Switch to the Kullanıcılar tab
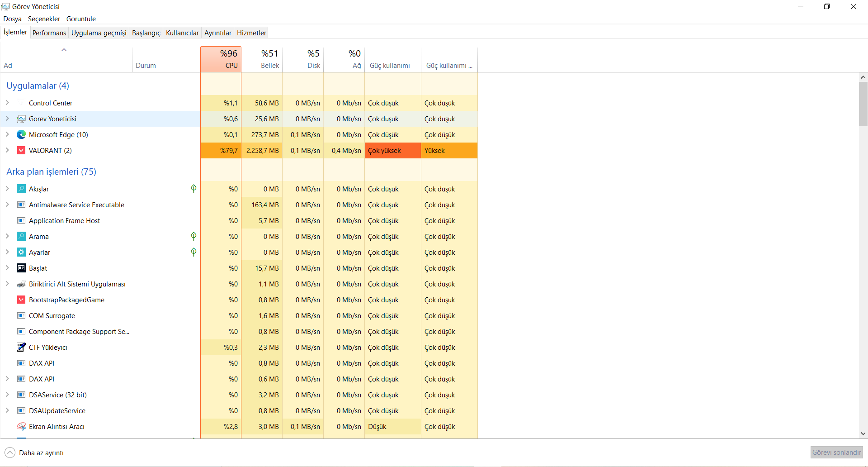This screenshot has width=868, height=467. 182,33
